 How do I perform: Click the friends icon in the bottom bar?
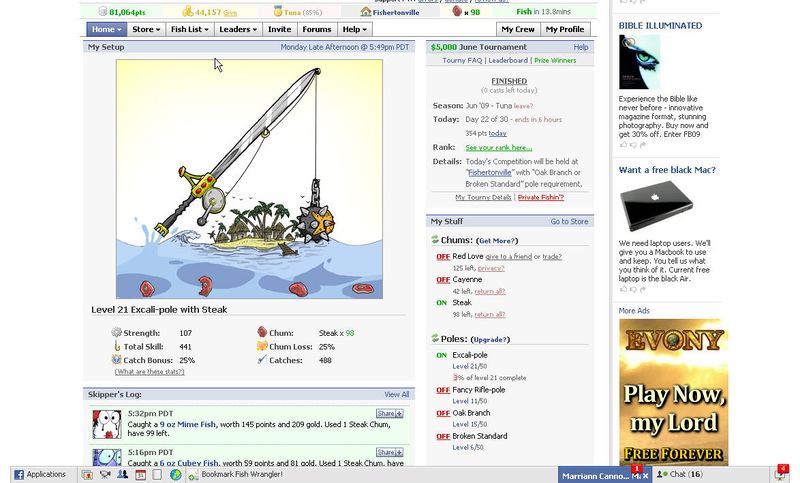pyautogui.click(x=122, y=474)
